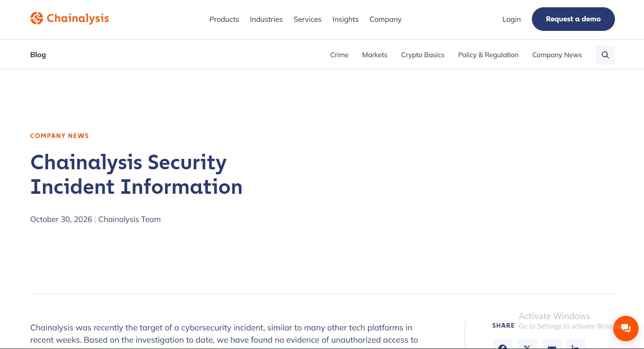Click the Chainalysis logo
The height and width of the screenshot is (349, 644).
coord(69,18)
